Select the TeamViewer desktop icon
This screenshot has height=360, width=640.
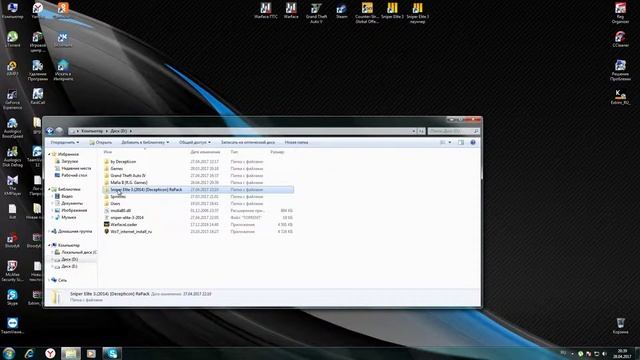12,326
